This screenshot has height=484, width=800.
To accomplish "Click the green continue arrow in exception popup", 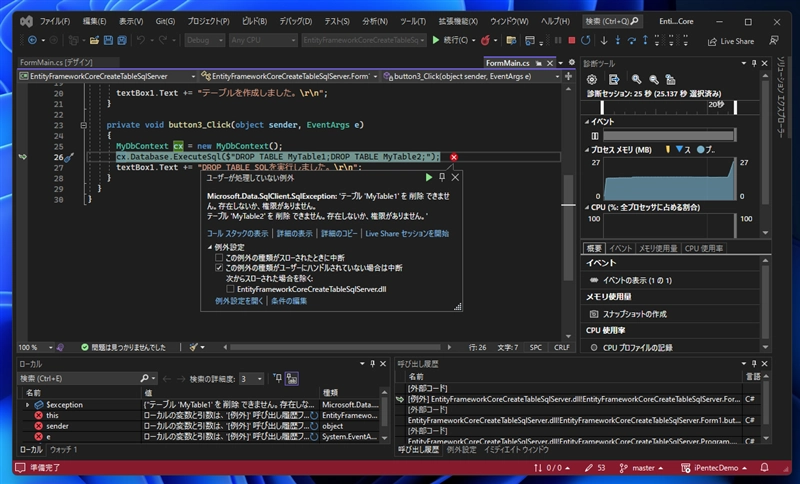I will [x=429, y=177].
